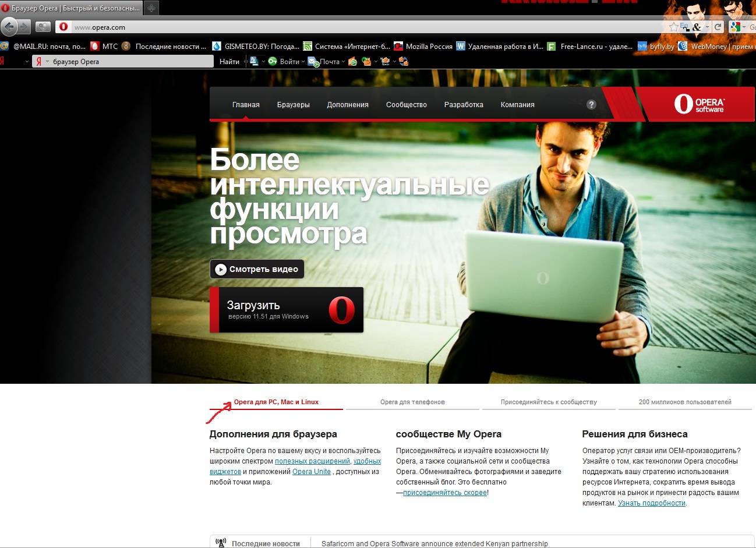Image resolution: width=756 pixels, height=548 pixels.
Task: Open the Последние новости bookmark in bookmarks bar
Action: pos(165,46)
